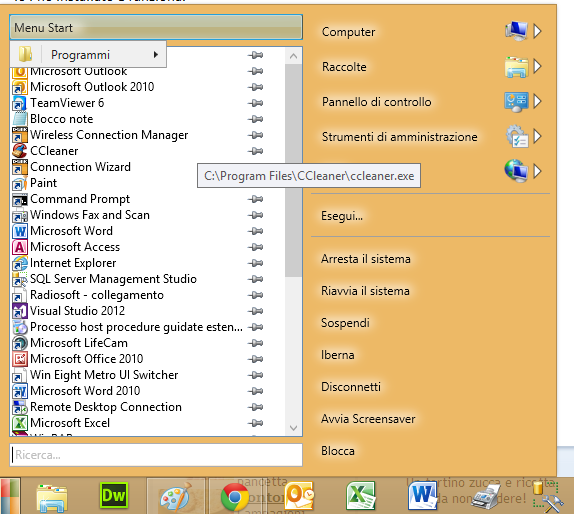Toggle the pin next to TeamViewer 6
This screenshot has height=514, width=574.
255,103
